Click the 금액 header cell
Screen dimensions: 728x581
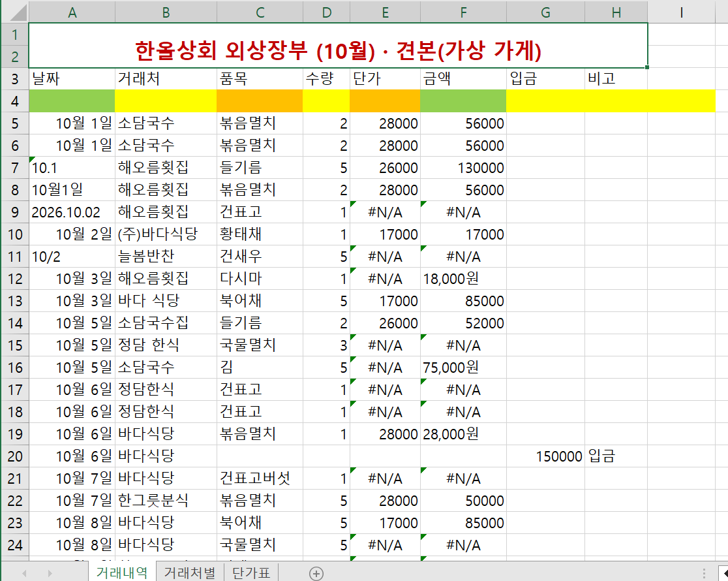(x=463, y=78)
